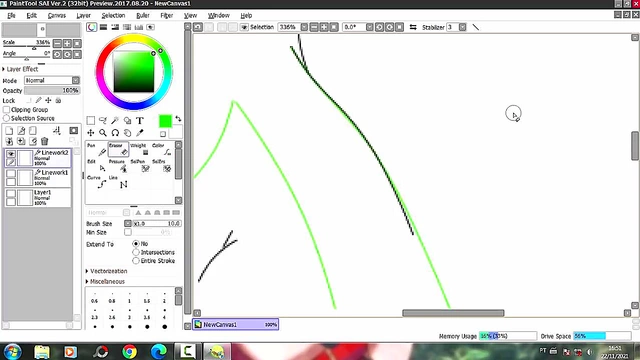This screenshot has height=360, width=640.
Task: Select the Color linework tool
Action: pos(162,150)
